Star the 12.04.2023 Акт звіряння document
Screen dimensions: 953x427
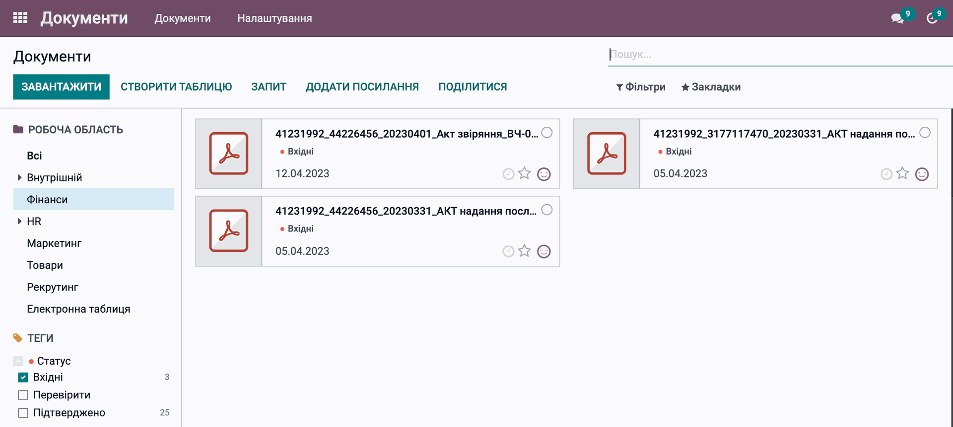pos(525,173)
